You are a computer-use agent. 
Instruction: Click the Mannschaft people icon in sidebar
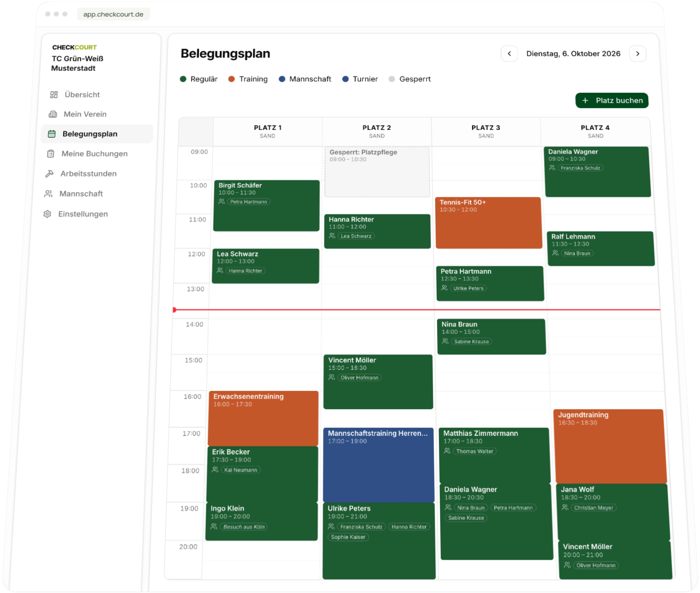pos(48,194)
